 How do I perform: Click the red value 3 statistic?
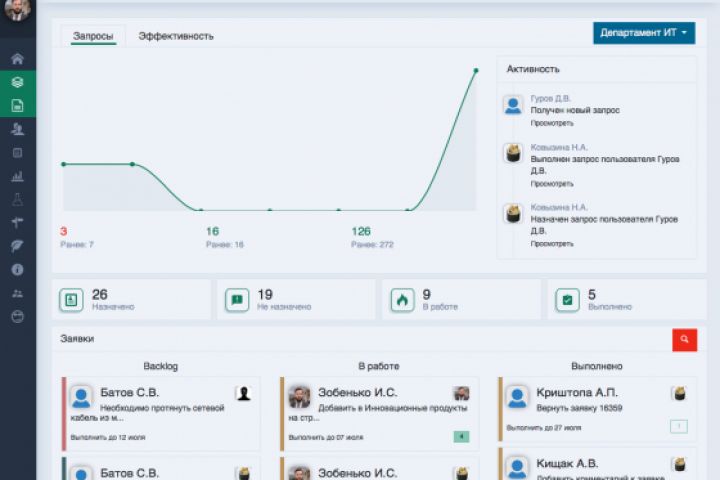63,231
